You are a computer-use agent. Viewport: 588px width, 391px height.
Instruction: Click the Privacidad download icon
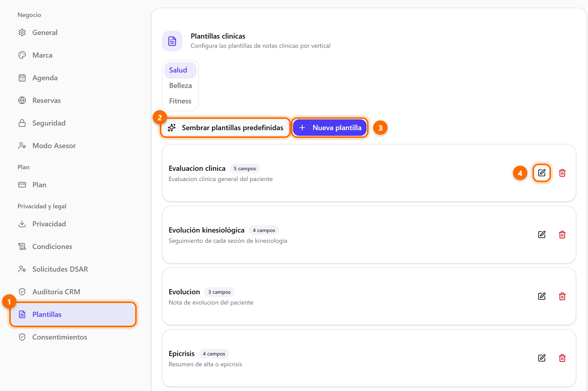click(x=22, y=224)
